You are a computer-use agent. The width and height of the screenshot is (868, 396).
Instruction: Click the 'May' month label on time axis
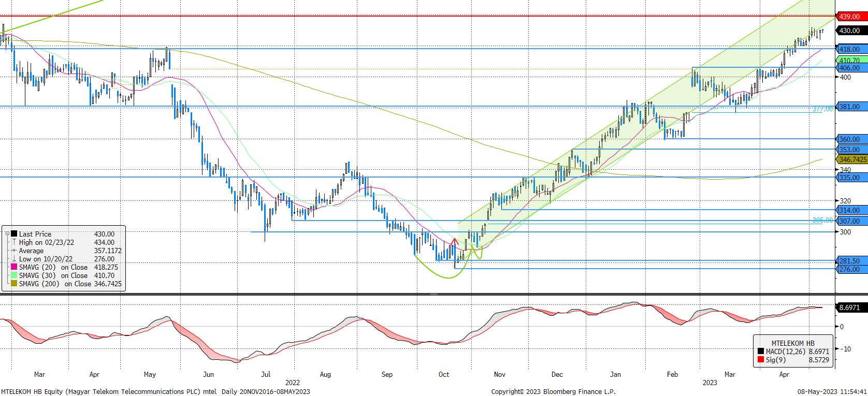point(150,374)
